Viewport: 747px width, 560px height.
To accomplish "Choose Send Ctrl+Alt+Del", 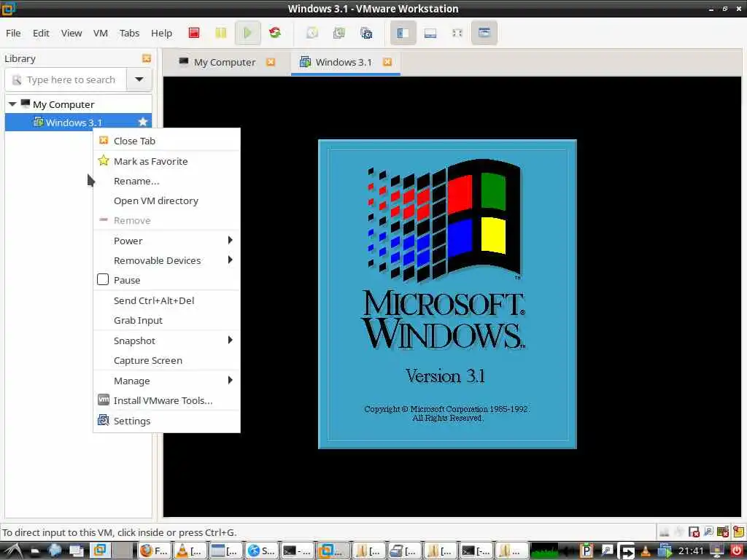I will pos(166,300).
